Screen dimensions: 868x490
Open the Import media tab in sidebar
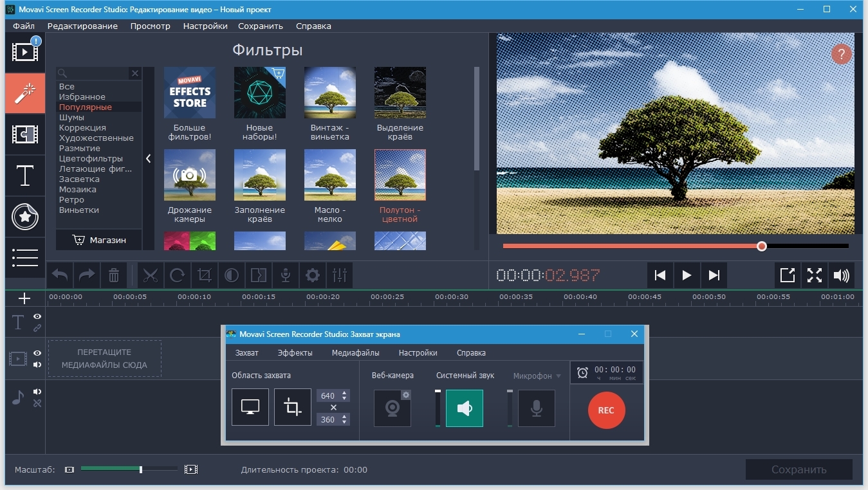(x=25, y=52)
